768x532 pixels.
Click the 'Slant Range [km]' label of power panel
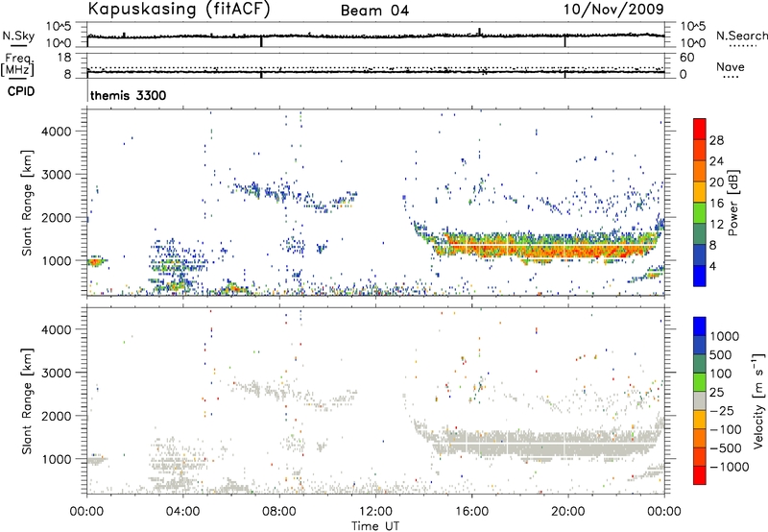click(27, 203)
